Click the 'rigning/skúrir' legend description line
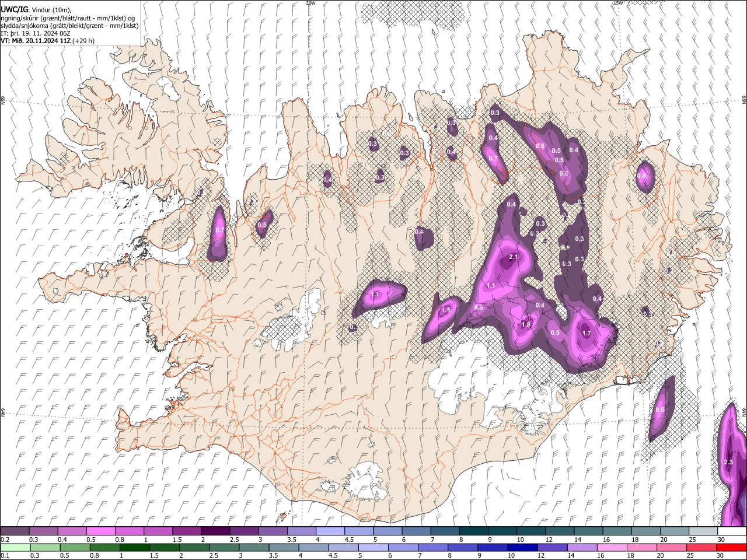 click(x=68, y=18)
